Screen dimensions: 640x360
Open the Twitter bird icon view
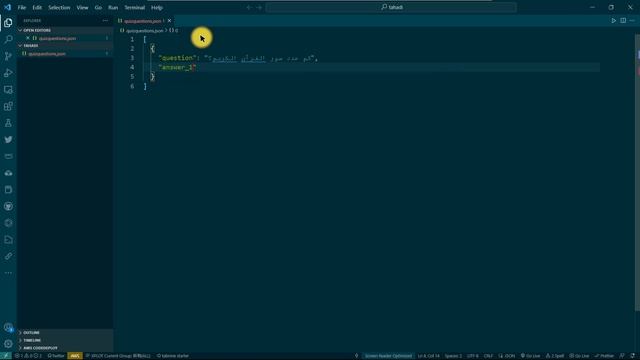click(x=8, y=140)
